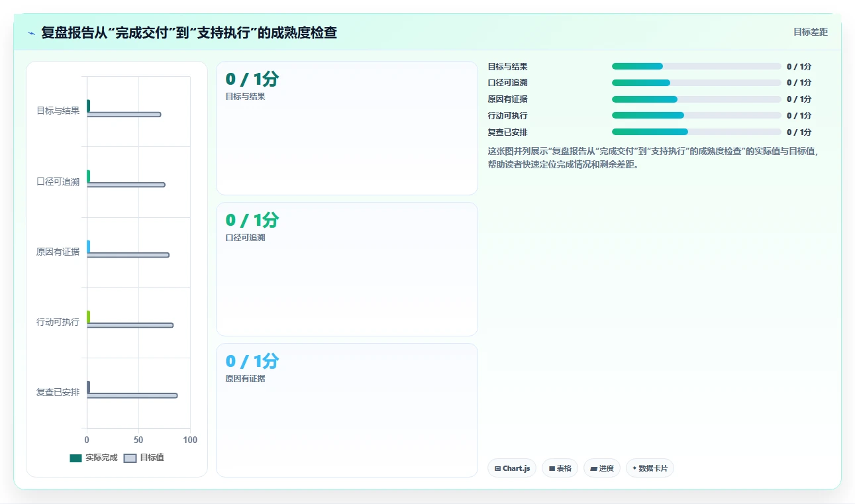Viewport: 855px width, 504px height.
Task: Click the 口径可追溯 progress bar
Action: pos(696,83)
